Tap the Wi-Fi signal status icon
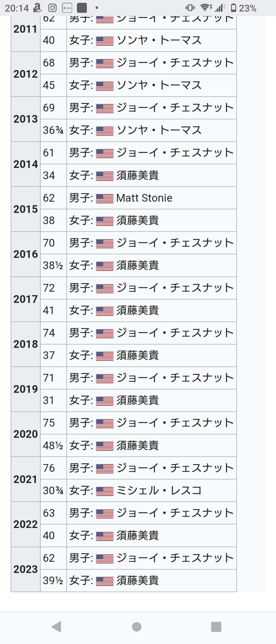Screen dimensions: 276x644 coord(206,8)
